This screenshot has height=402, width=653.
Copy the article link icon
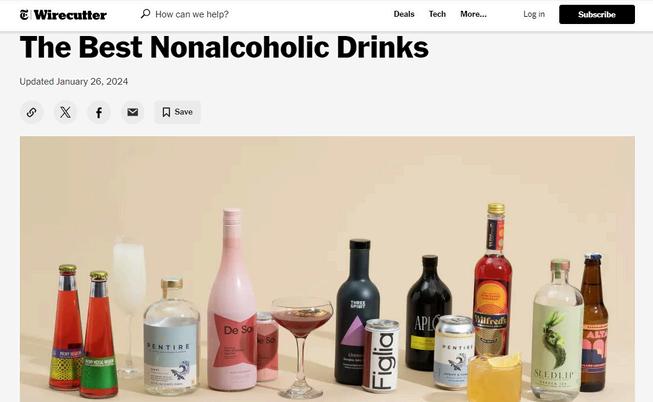tap(32, 112)
